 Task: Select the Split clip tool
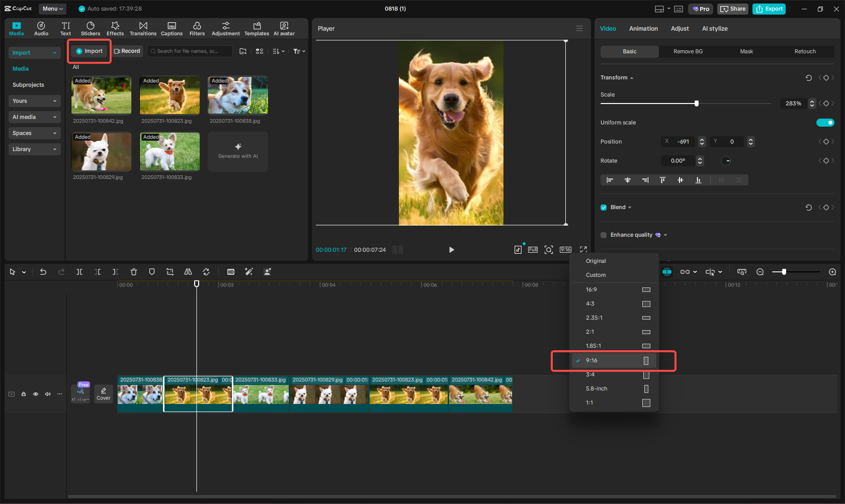click(79, 272)
